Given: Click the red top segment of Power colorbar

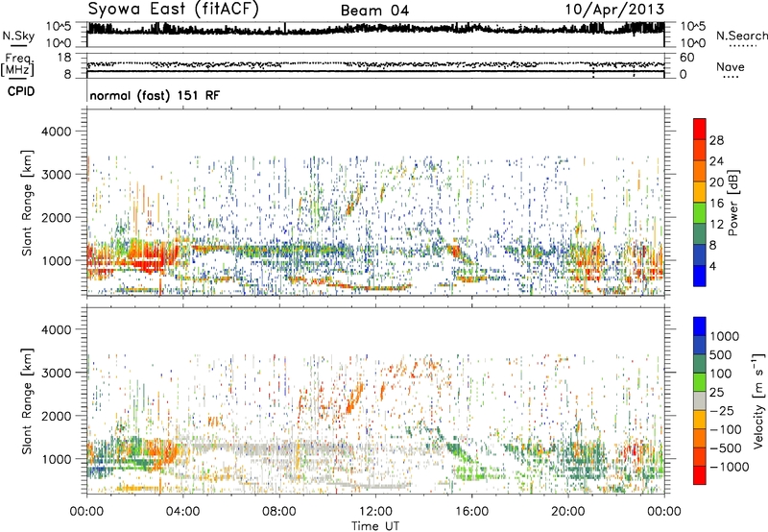Looking at the screenshot, I should tap(700, 129).
